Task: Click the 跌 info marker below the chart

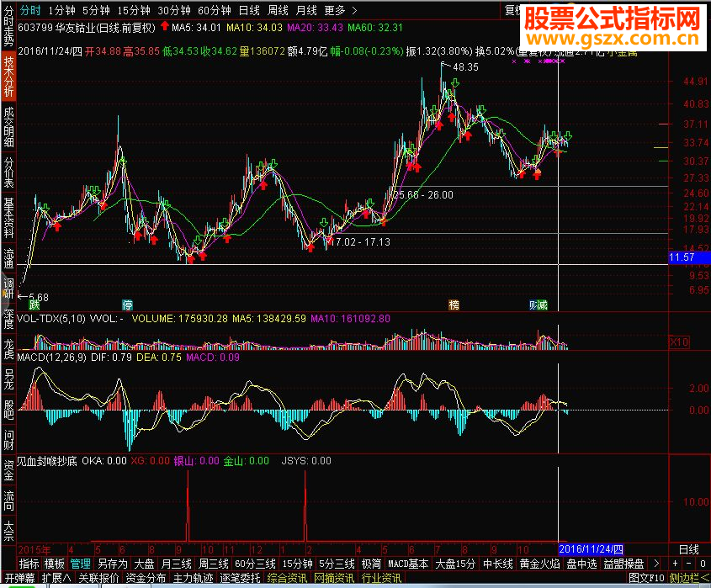Action: pos(34,305)
